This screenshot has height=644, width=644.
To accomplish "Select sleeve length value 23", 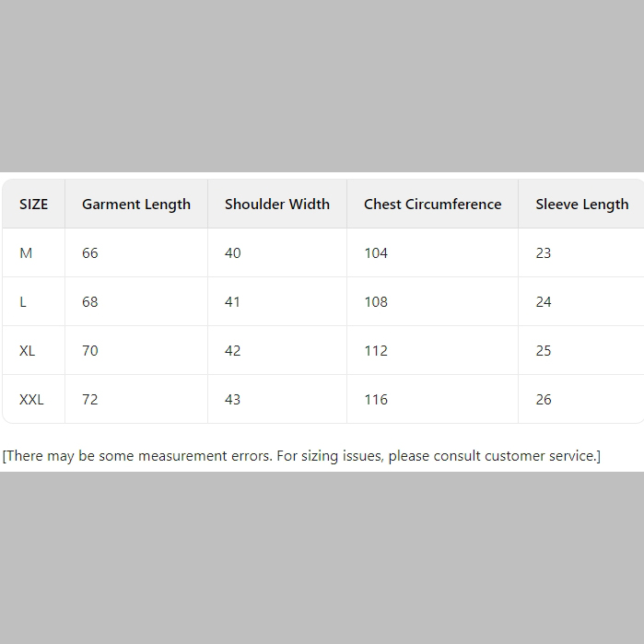I will tap(544, 253).
